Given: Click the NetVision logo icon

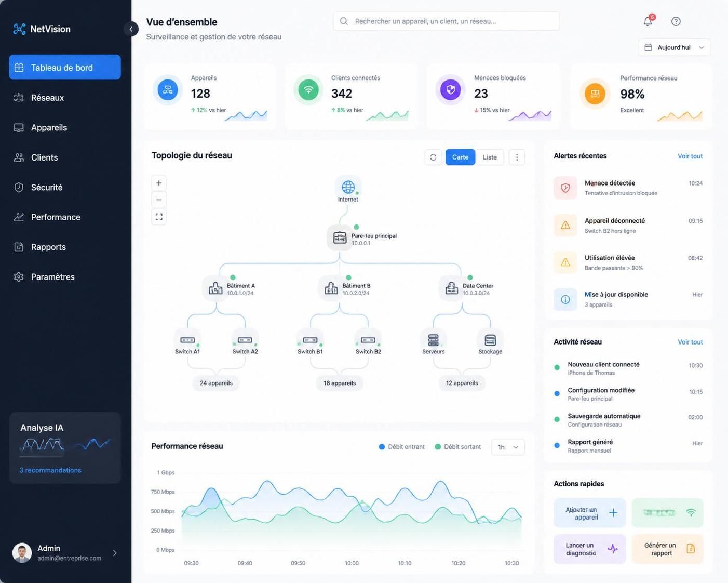Looking at the screenshot, I should point(19,29).
